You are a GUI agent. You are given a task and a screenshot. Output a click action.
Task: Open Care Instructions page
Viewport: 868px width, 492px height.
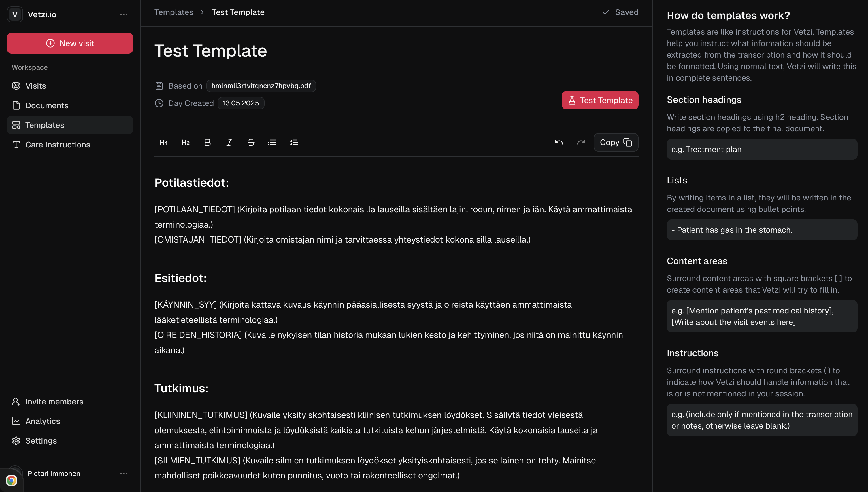pyautogui.click(x=57, y=145)
